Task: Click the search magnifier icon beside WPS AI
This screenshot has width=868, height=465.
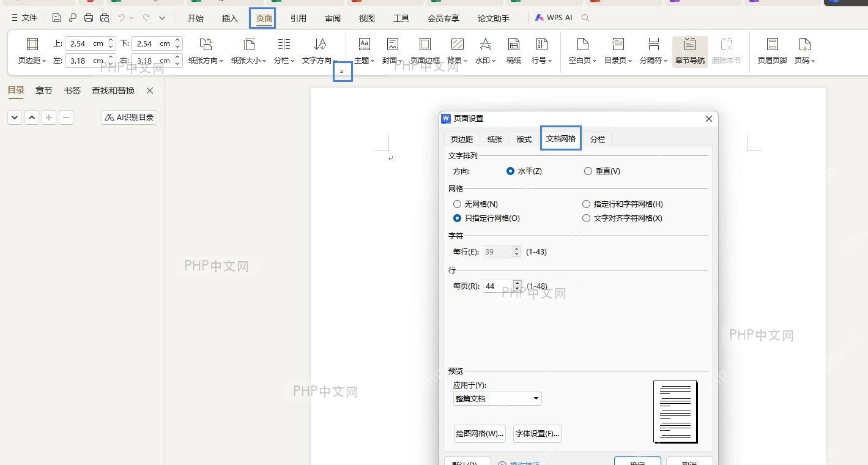Action: (x=585, y=18)
